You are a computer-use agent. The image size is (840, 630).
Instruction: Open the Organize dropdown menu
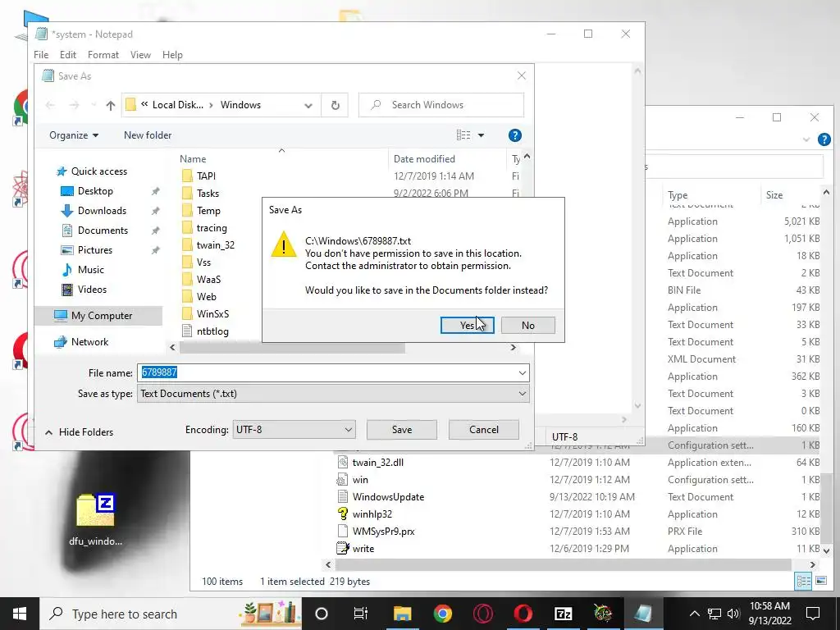(x=74, y=135)
